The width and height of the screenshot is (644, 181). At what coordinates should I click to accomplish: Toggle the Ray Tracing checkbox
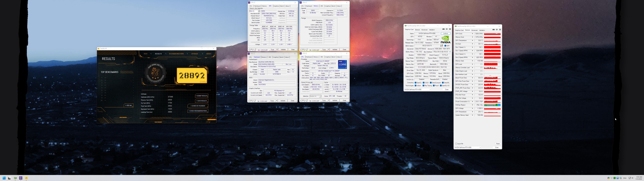[424, 85]
